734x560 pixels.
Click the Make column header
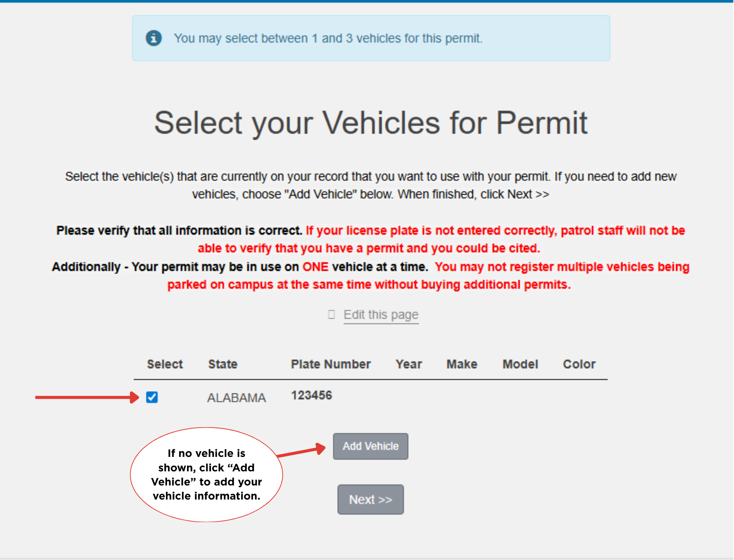pyautogui.click(x=461, y=364)
